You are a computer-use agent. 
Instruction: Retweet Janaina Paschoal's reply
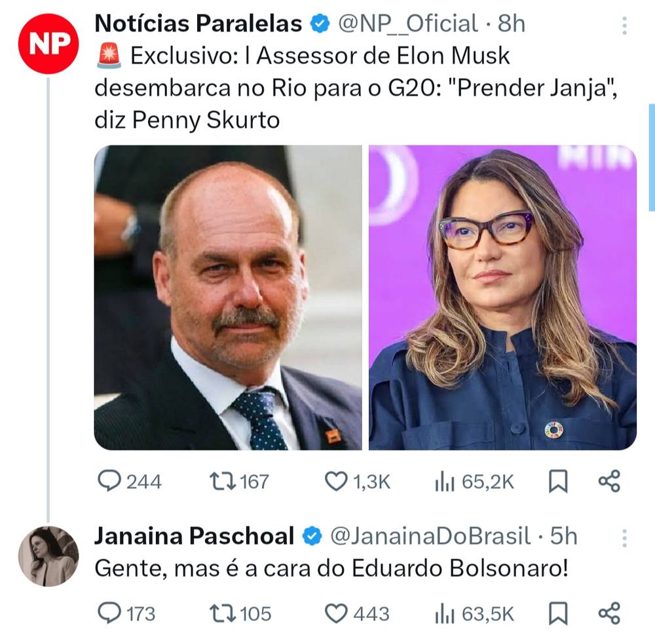(223, 615)
